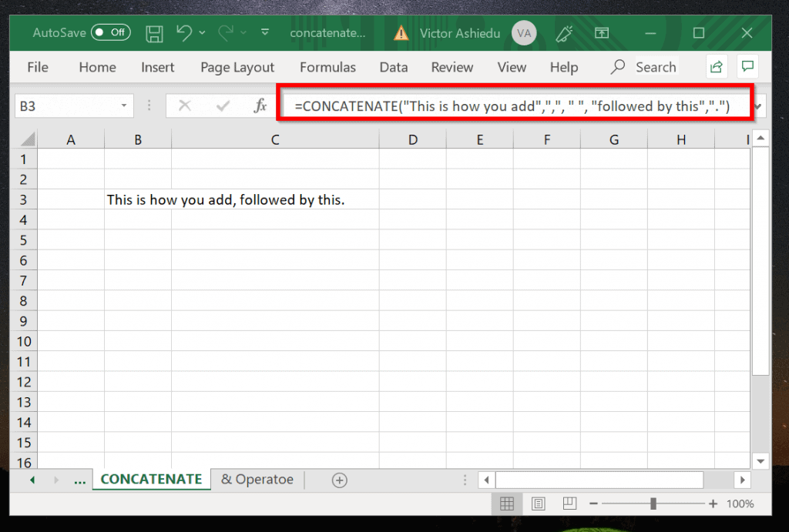Viewport: 789px width, 532px height.
Task: Open the Name Box dropdown
Action: pyautogui.click(x=124, y=105)
